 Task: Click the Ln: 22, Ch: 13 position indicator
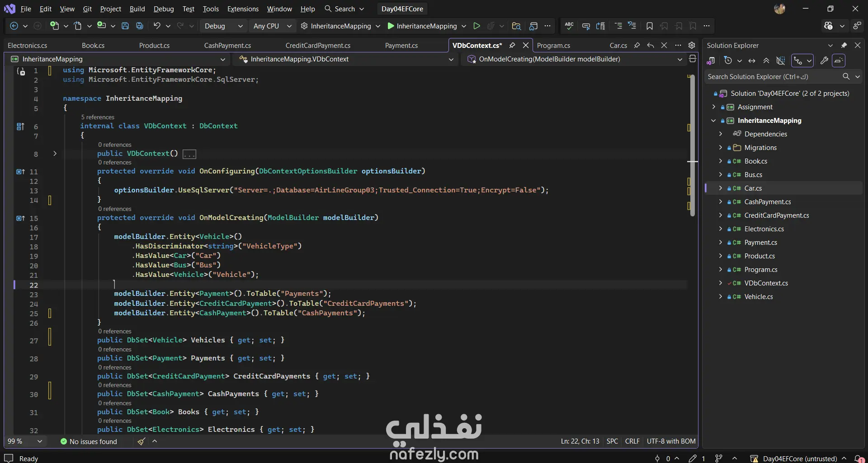pyautogui.click(x=580, y=441)
